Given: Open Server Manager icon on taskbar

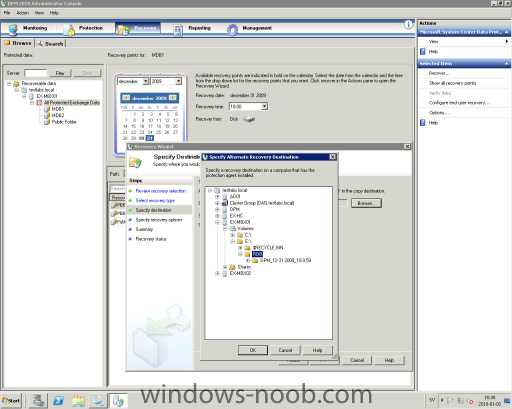Looking at the screenshot, I should (x=38, y=400).
